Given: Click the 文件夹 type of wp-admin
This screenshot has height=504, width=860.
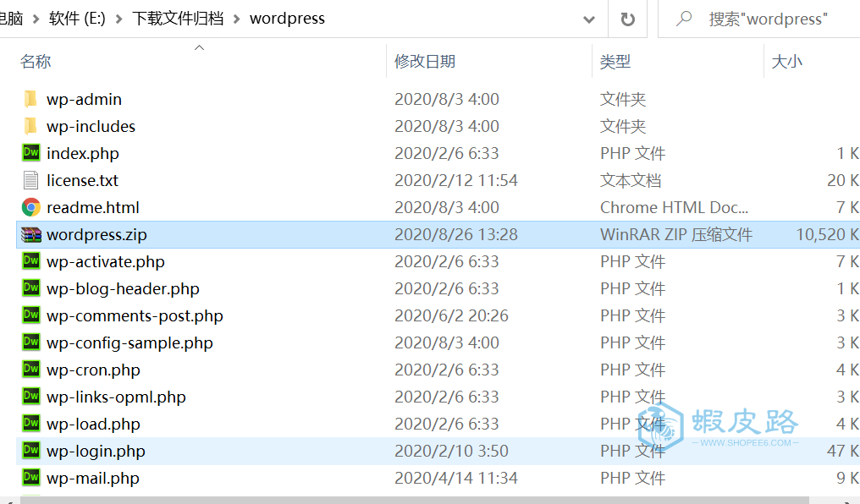Looking at the screenshot, I should click(623, 99).
